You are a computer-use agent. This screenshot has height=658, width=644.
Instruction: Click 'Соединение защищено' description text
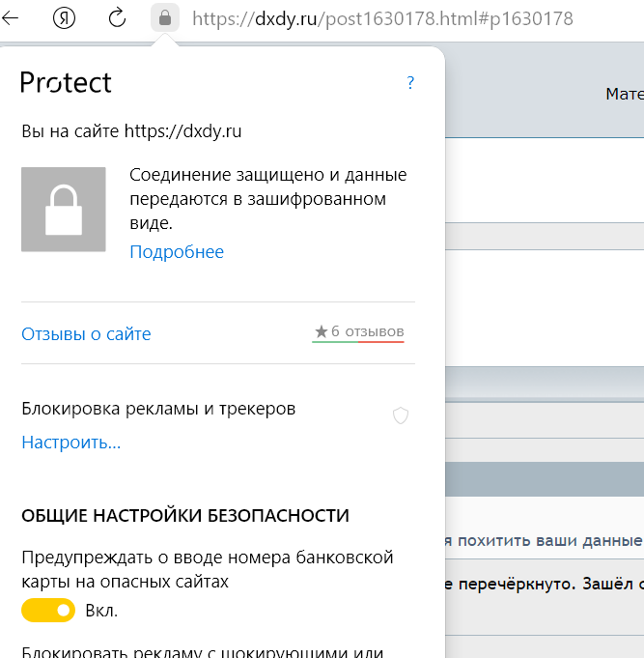267,198
